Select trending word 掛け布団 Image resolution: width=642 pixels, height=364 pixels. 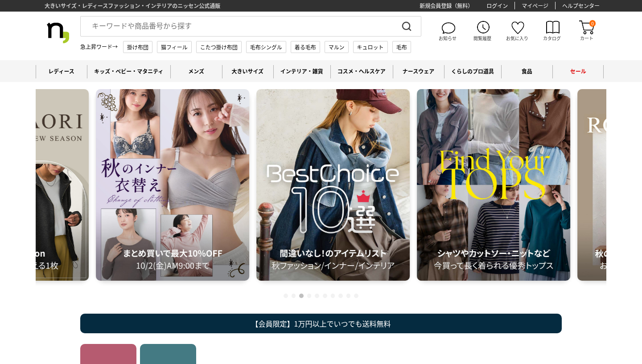[x=138, y=47]
